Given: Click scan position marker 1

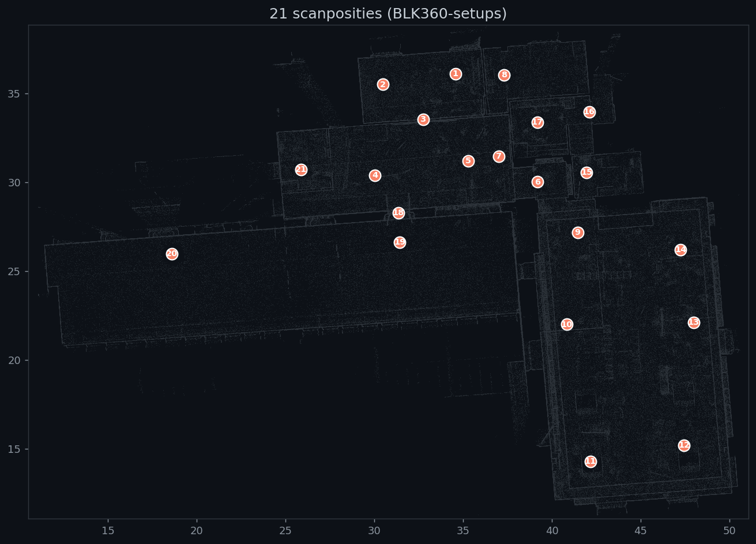Looking at the screenshot, I should 456,74.
